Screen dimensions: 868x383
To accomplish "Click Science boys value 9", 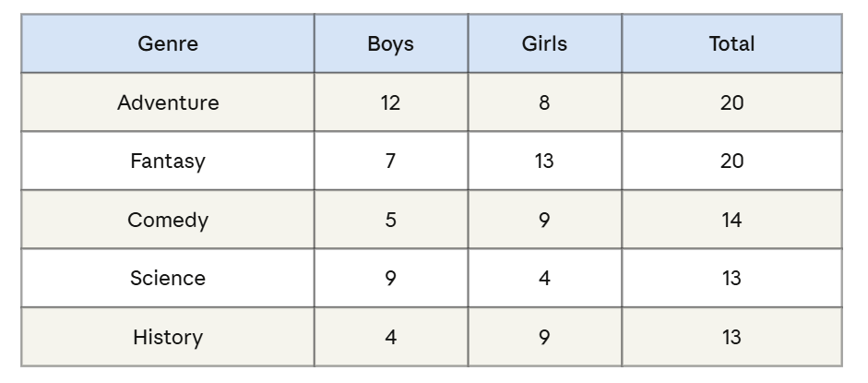I will click(391, 278).
